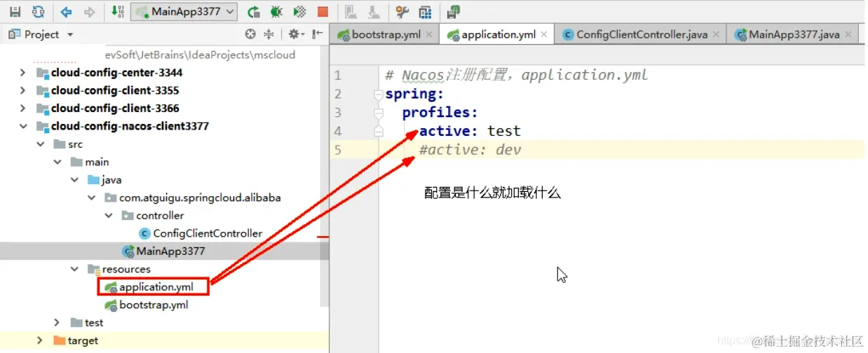Collapse the main folder
The width and height of the screenshot is (868, 353).
[x=58, y=162]
